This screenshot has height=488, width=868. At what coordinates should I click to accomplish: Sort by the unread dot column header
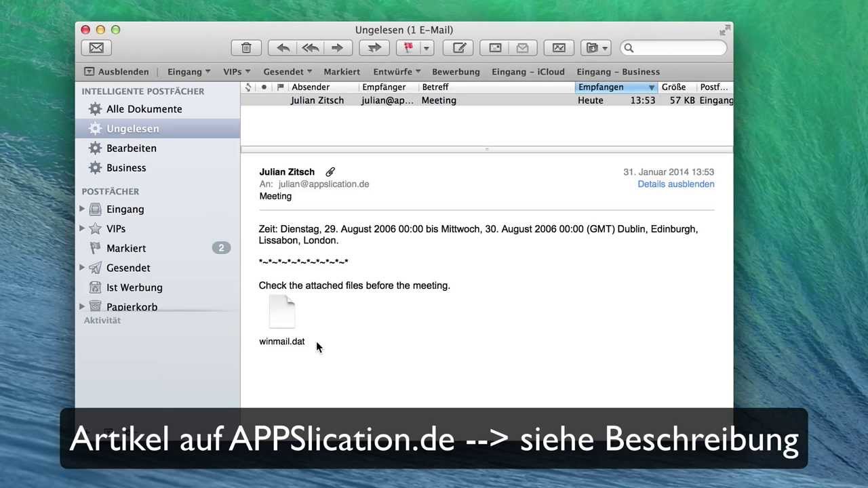(264, 87)
